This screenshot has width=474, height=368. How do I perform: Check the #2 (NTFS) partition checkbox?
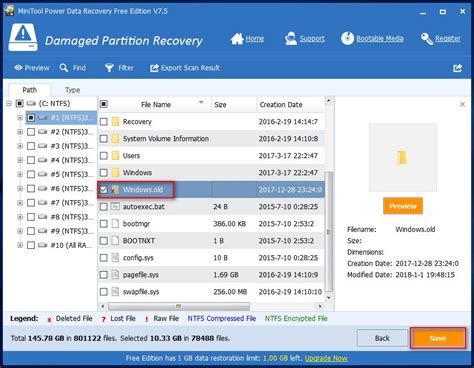coord(31,132)
